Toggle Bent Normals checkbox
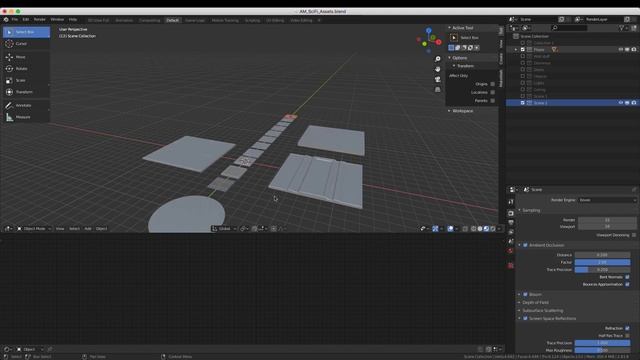This screenshot has height=360, width=640. (x=627, y=277)
